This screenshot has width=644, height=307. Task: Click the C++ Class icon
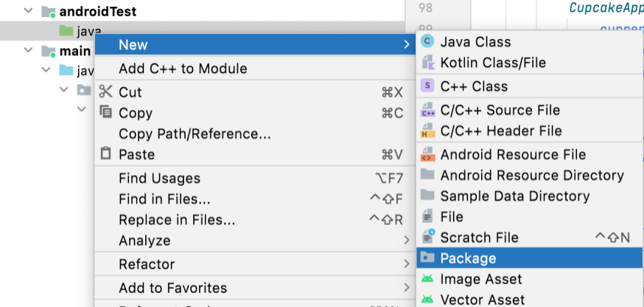coord(427,86)
